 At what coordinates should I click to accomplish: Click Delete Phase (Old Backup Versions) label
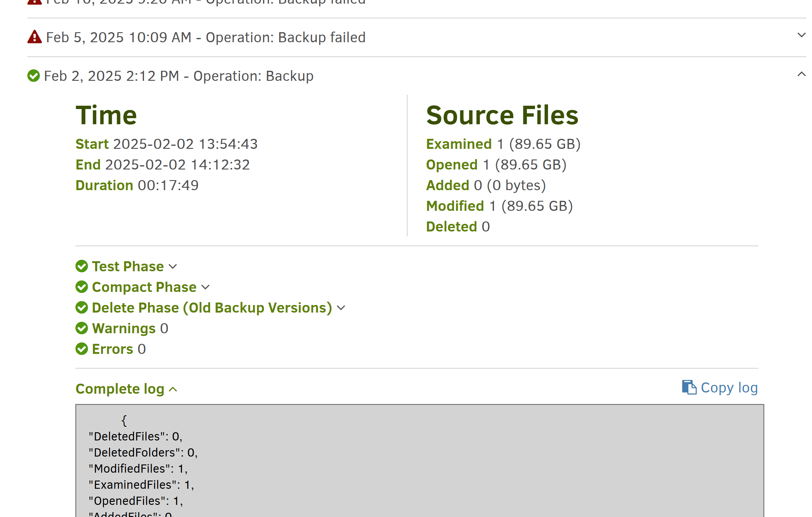(212, 308)
